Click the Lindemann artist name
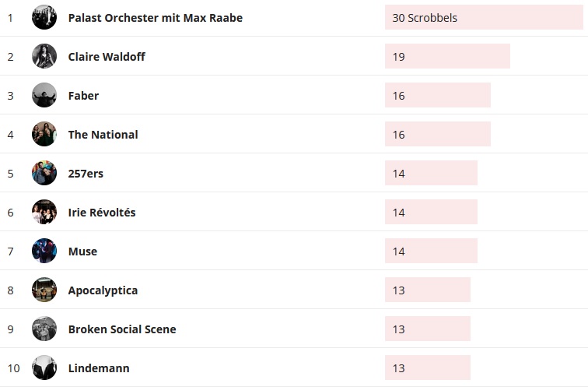 click(99, 368)
